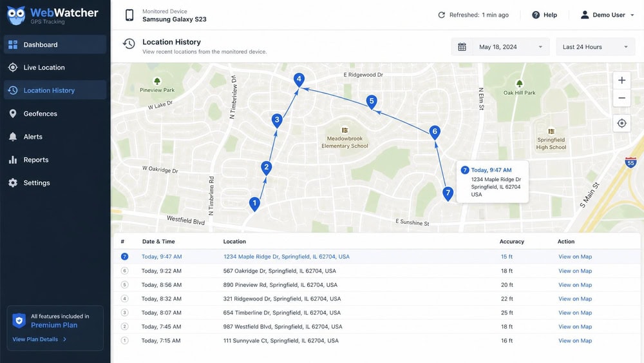Click View Plan Details link
This screenshot has width=644, height=363.
coord(39,339)
